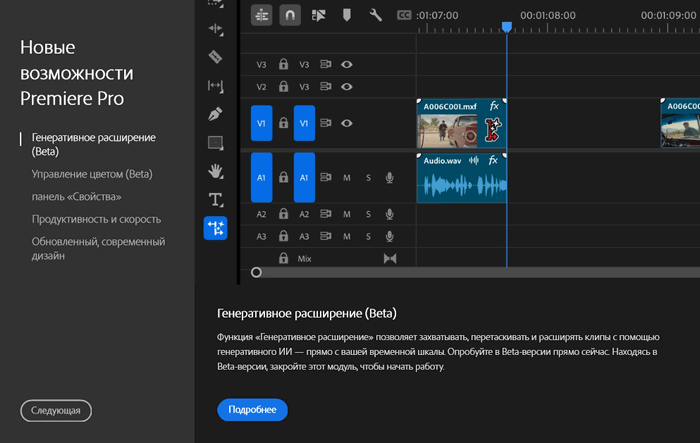The width and height of the screenshot is (700, 443).
Task: Hide track V3 with eye icon
Action: point(347,64)
